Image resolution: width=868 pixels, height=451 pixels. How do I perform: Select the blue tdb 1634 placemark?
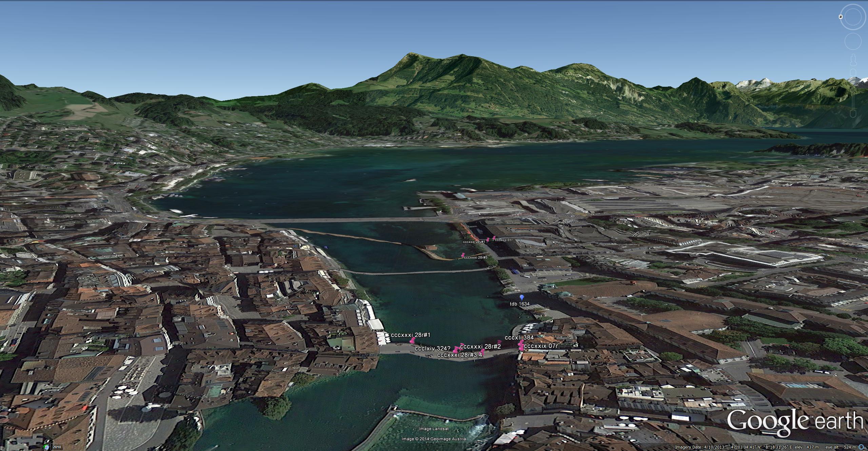click(522, 297)
